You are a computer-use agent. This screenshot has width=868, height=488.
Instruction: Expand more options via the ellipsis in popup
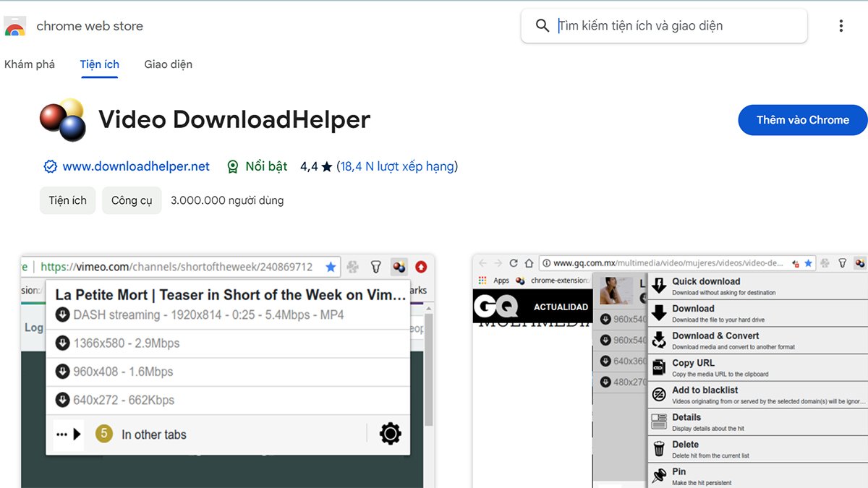pyautogui.click(x=61, y=432)
